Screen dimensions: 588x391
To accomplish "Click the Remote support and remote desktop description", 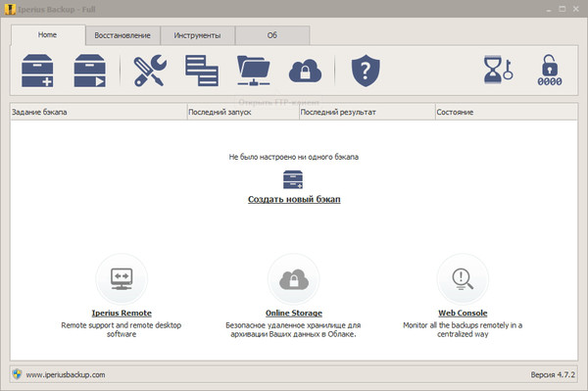I will [x=122, y=329].
